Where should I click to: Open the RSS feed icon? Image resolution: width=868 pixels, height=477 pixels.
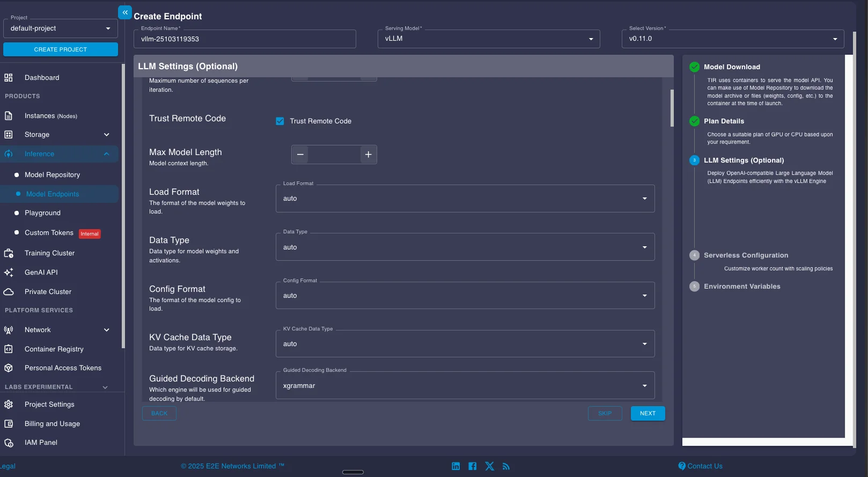pos(506,466)
